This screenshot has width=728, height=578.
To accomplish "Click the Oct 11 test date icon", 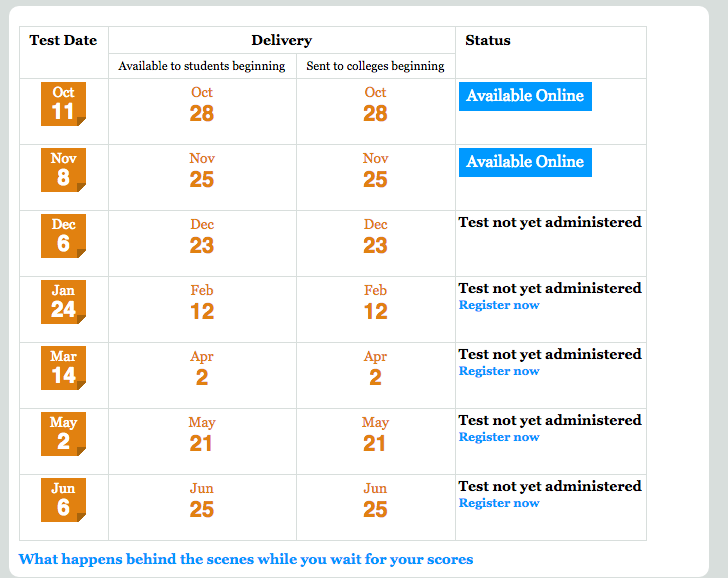I will [63, 104].
